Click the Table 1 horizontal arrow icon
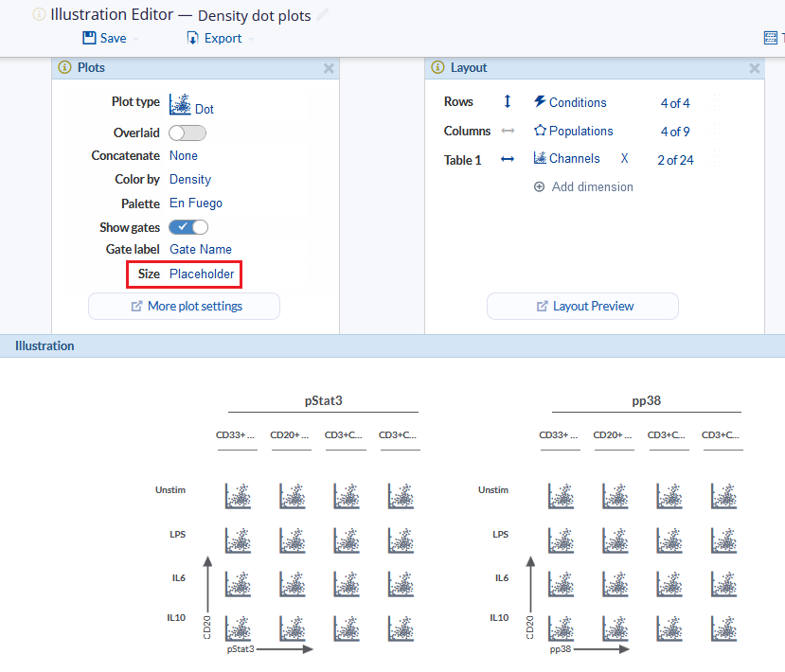The height and width of the screenshot is (672, 785). pyautogui.click(x=508, y=160)
